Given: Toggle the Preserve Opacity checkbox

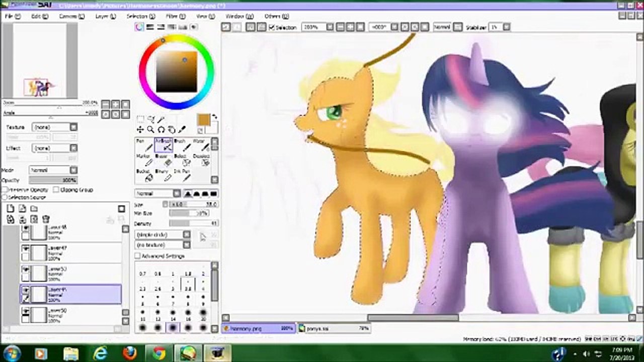Looking at the screenshot, I should click(x=5, y=190).
